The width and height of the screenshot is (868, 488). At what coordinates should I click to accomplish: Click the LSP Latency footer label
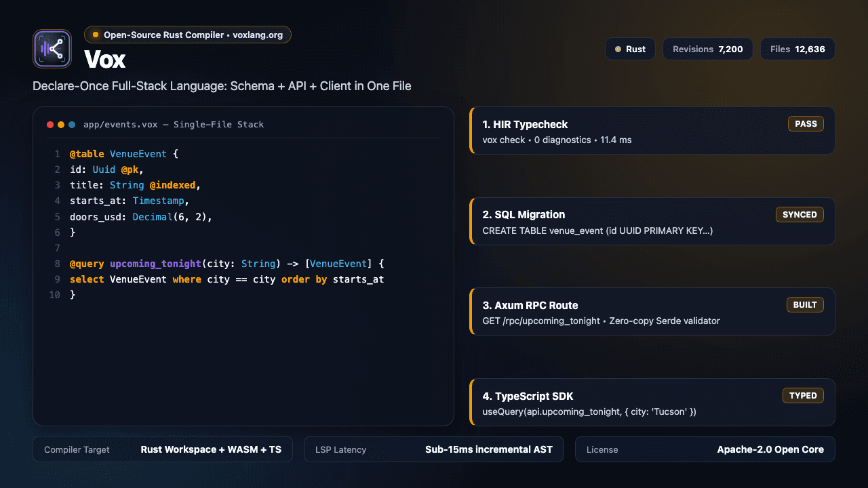(x=340, y=449)
